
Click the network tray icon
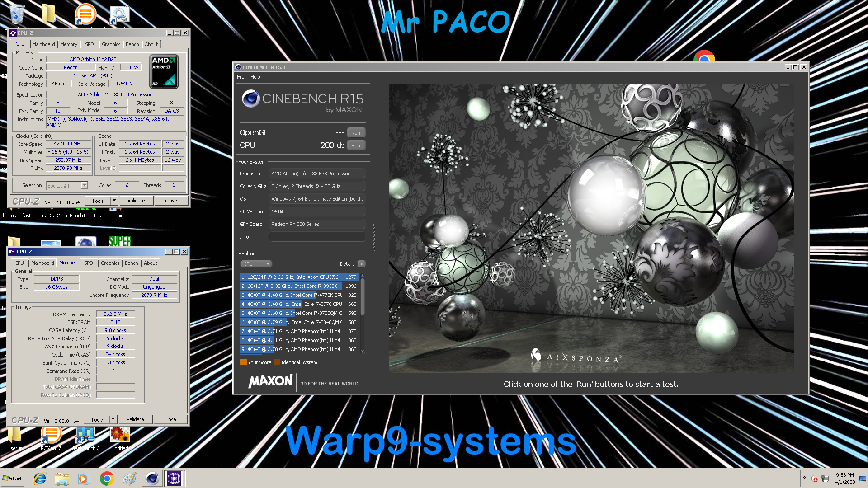(825, 479)
